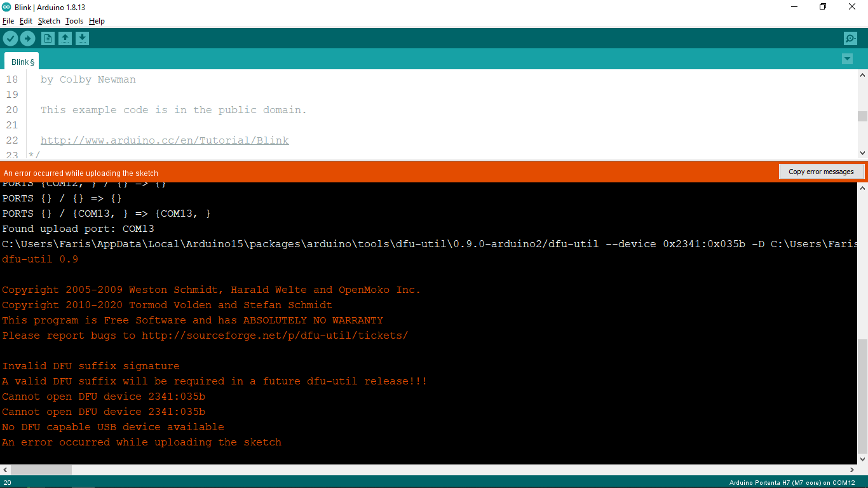Open the Serial Monitor icon
The width and height of the screenshot is (868, 488).
850,39
